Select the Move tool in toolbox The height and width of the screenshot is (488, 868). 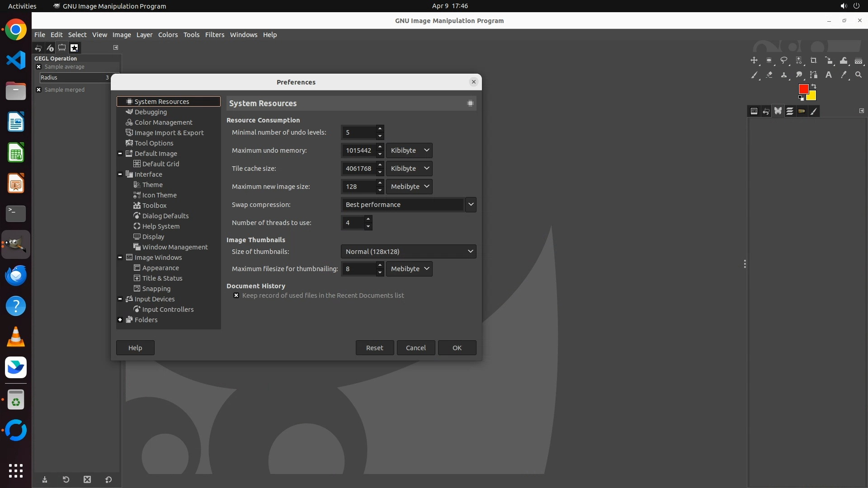[x=754, y=61]
